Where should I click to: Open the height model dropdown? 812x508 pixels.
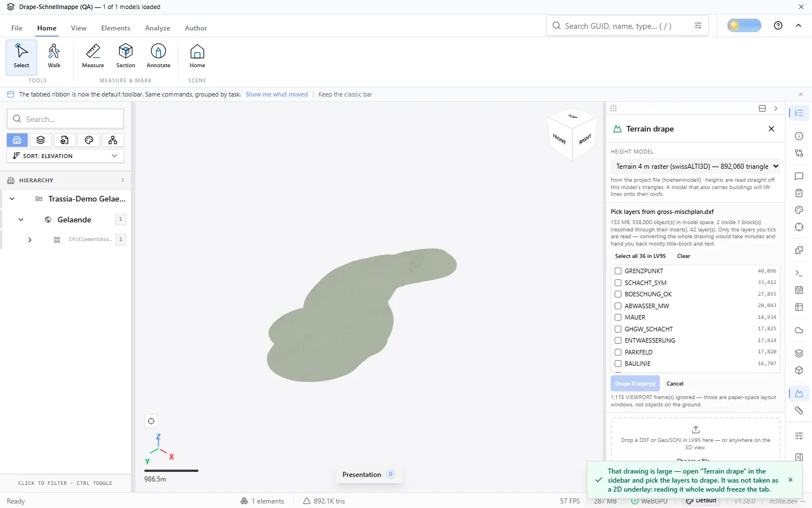pyautogui.click(x=696, y=167)
